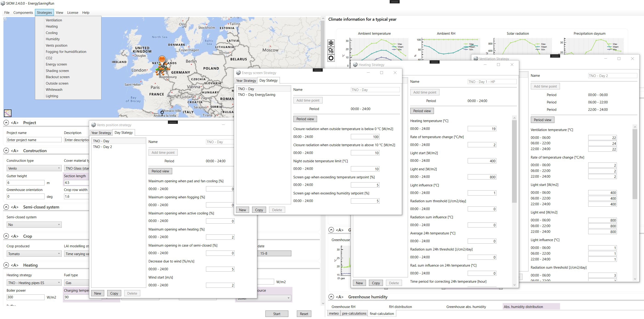Viewport: 644px width, 319px height.
Task: Collapse the Project section chevron
Action: pyautogui.click(x=6, y=122)
